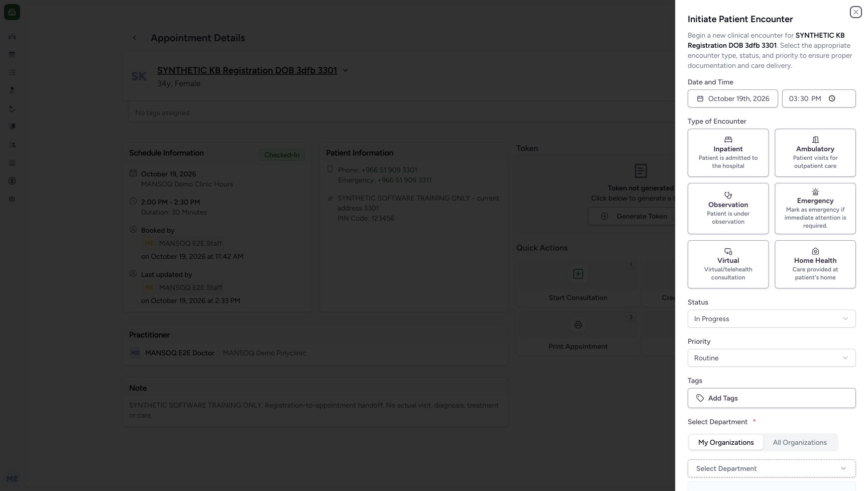Switch to the My Organizations tab

pyautogui.click(x=726, y=442)
